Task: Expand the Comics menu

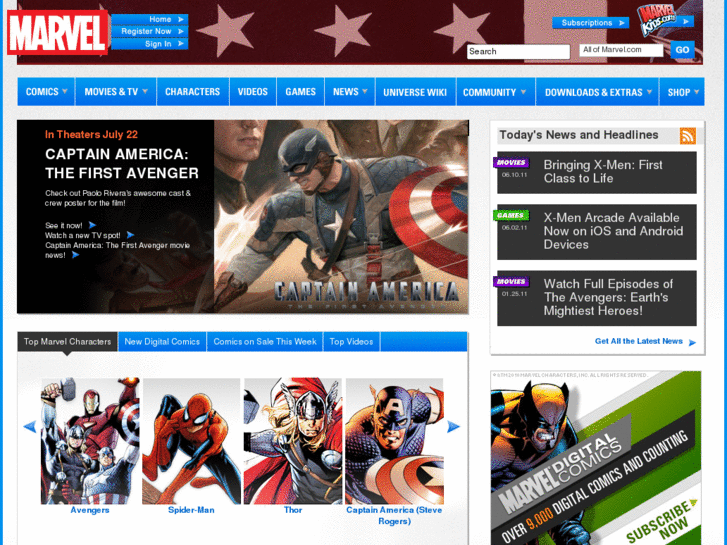Action: coord(46,92)
